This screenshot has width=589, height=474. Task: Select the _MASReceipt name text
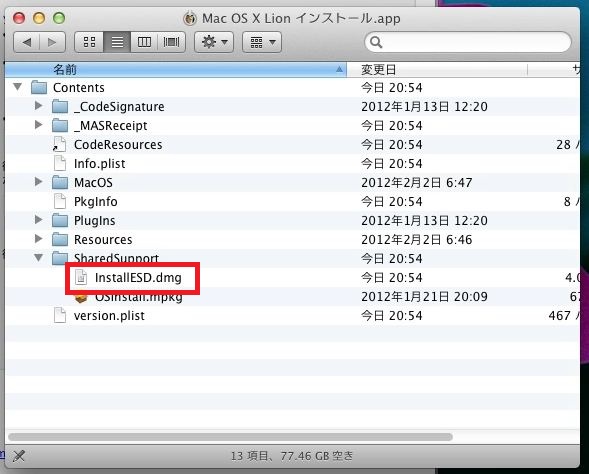110,125
